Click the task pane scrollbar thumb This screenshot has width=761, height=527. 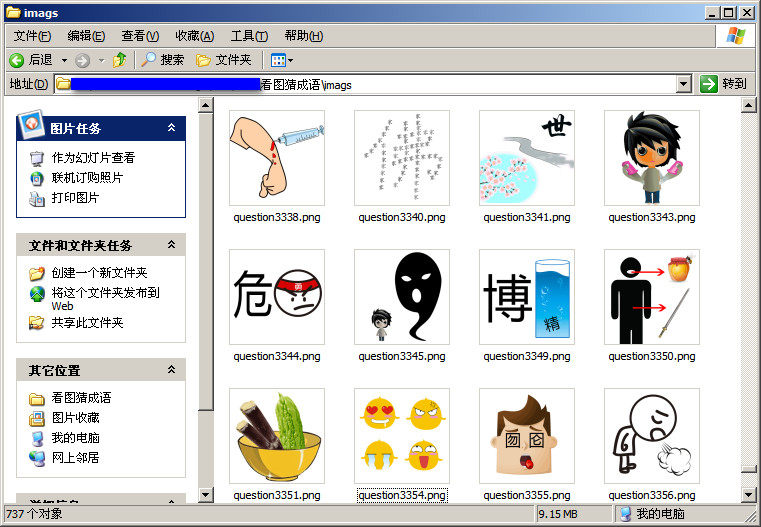[206, 262]
